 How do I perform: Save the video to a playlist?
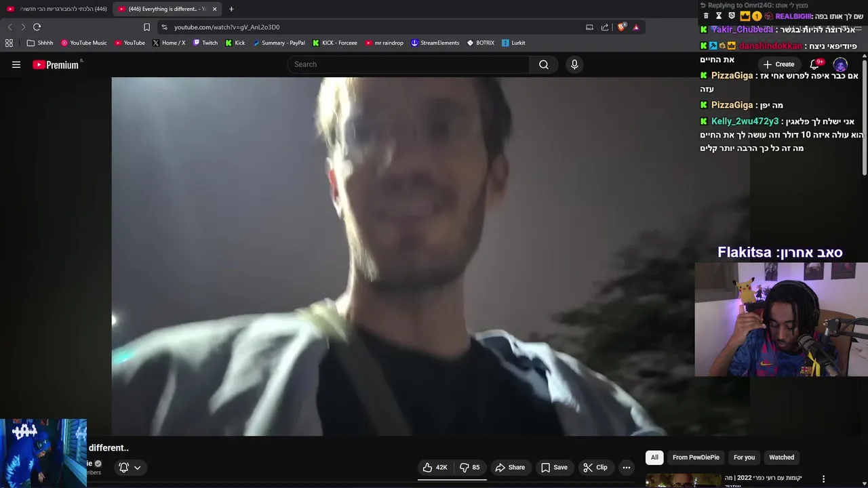554,467
